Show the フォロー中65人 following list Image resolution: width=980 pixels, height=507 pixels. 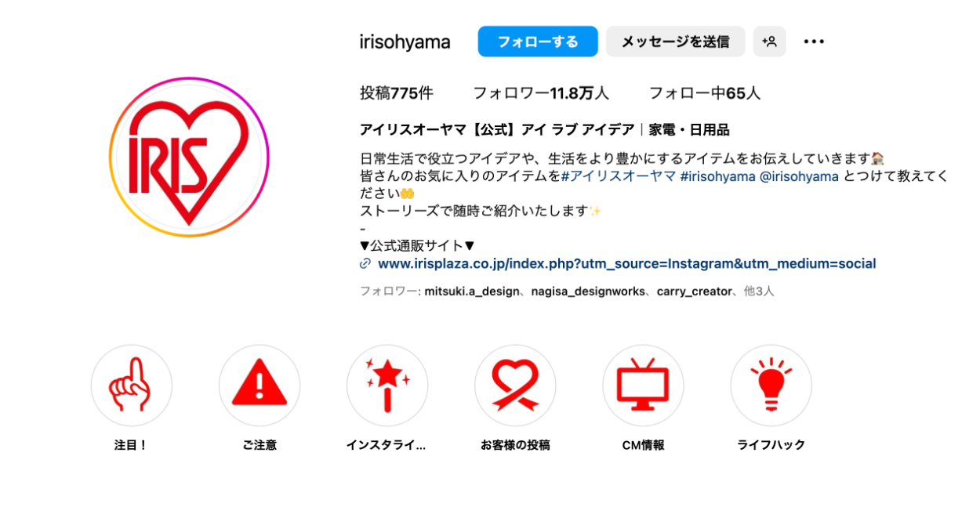click(x=705, y=93)
